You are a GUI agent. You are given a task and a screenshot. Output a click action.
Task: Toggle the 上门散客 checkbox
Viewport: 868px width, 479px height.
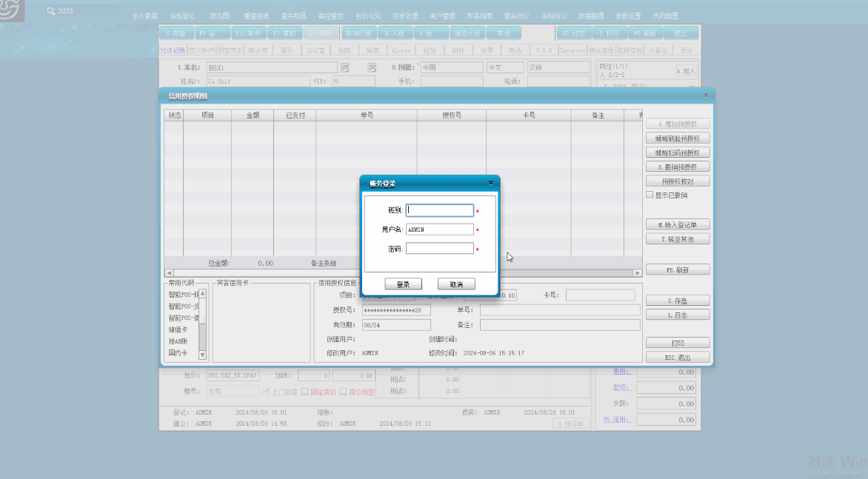coord(267,392)
